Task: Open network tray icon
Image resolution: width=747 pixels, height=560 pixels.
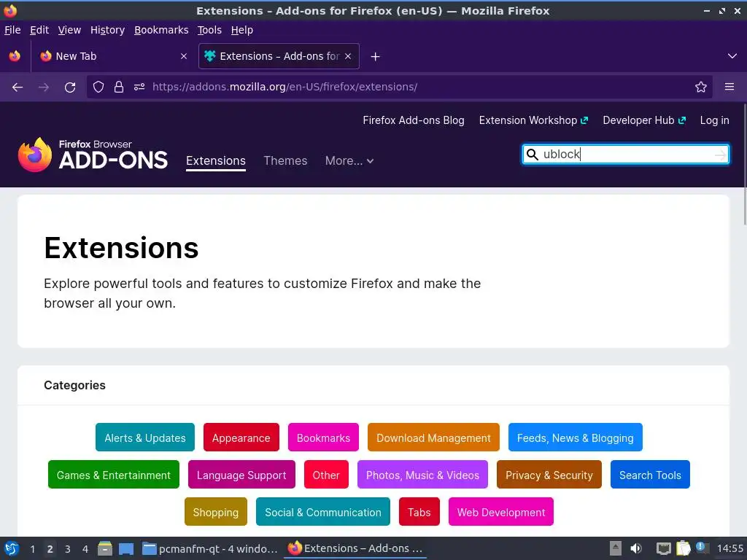Action: pyautogui.click(x=663, y=548)
